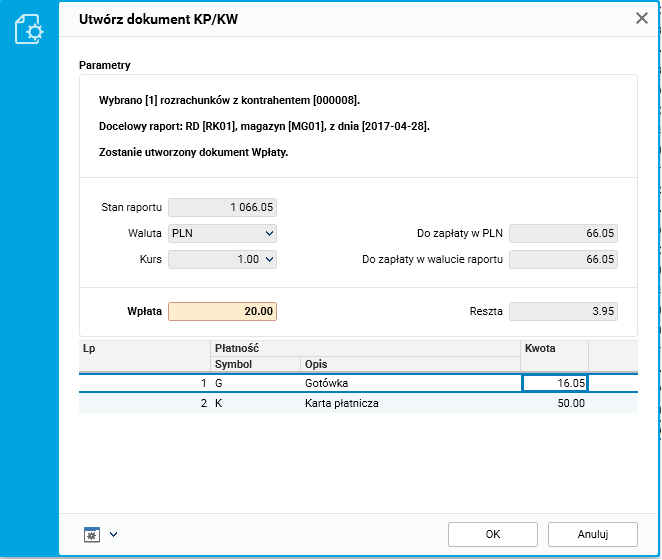Click the Anuluj button
This screenshot has height=560, width=662.
[593, 534]
